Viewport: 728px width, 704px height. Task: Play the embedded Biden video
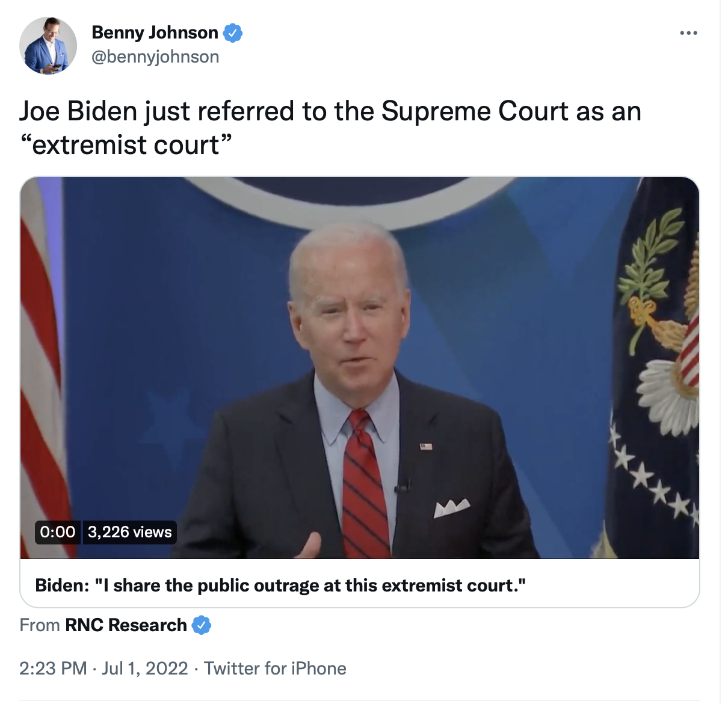[360, 368]
